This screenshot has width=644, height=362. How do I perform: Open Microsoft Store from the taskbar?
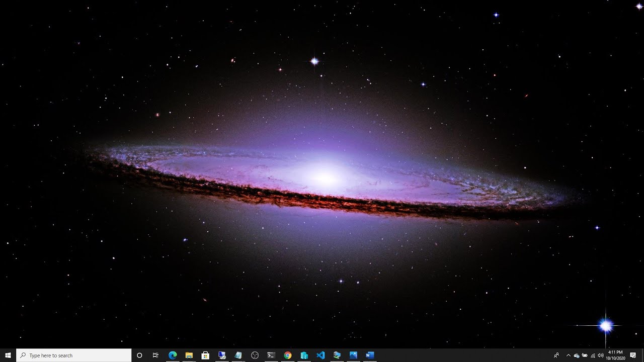click(205, 355)
